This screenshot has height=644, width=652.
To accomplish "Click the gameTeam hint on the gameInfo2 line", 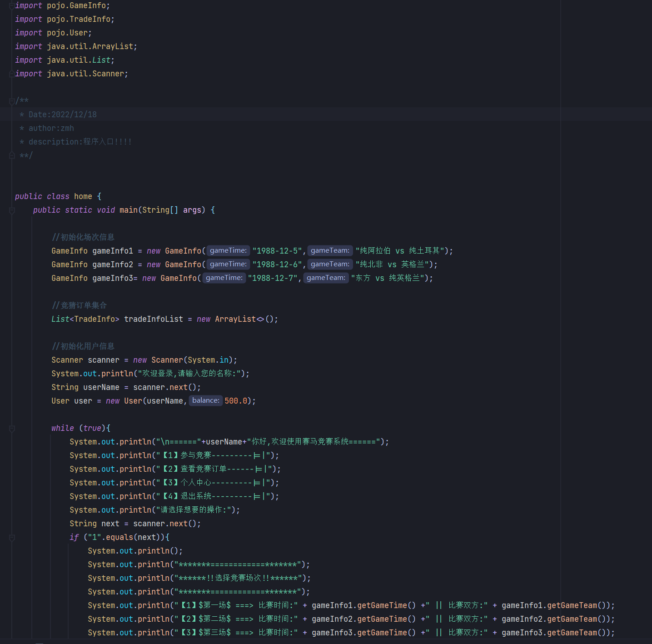I will (x=330, y=264).
